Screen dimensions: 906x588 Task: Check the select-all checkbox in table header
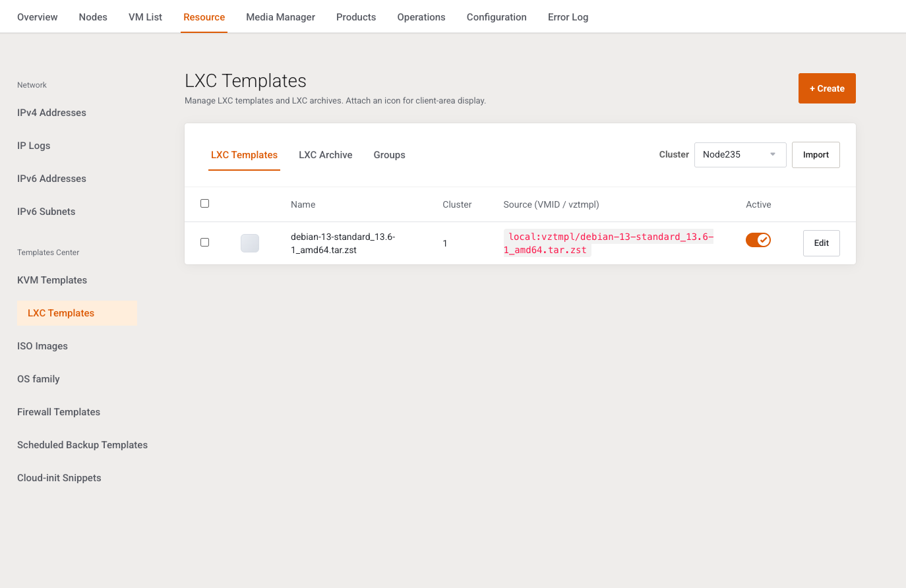[204, 204]
